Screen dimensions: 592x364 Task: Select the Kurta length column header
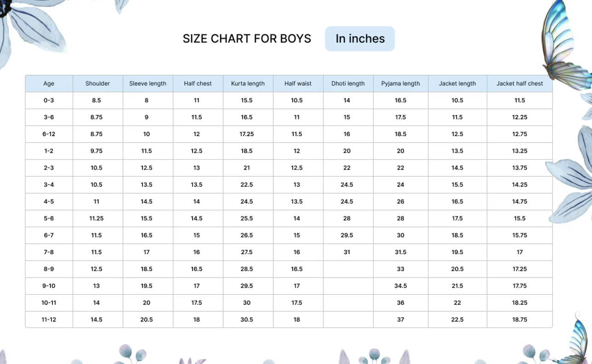248,84
